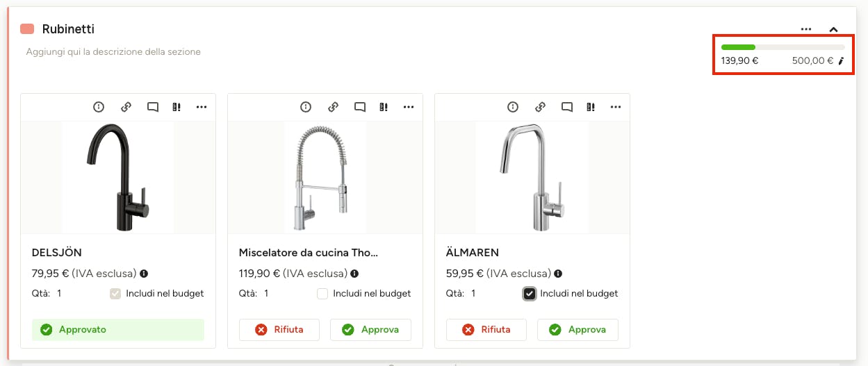Open info icon on DELSJÖN card
The width and height of the screenshot is (868, 366).
(x=99, y=107)
